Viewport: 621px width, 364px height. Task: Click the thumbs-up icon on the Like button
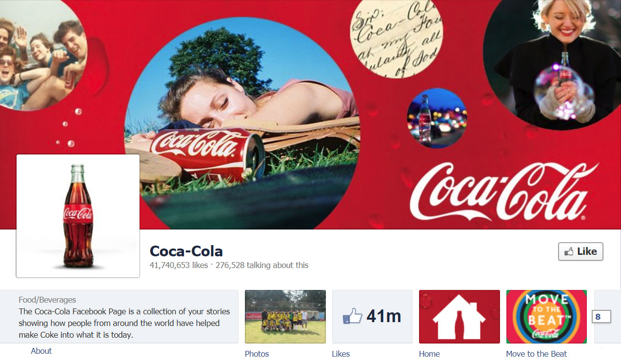(570, 251)
